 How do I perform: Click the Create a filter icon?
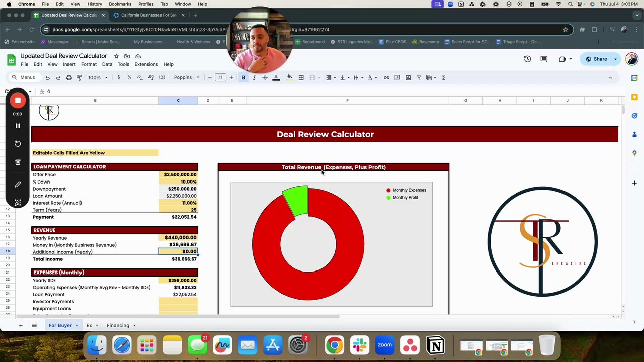click(419, 77)
